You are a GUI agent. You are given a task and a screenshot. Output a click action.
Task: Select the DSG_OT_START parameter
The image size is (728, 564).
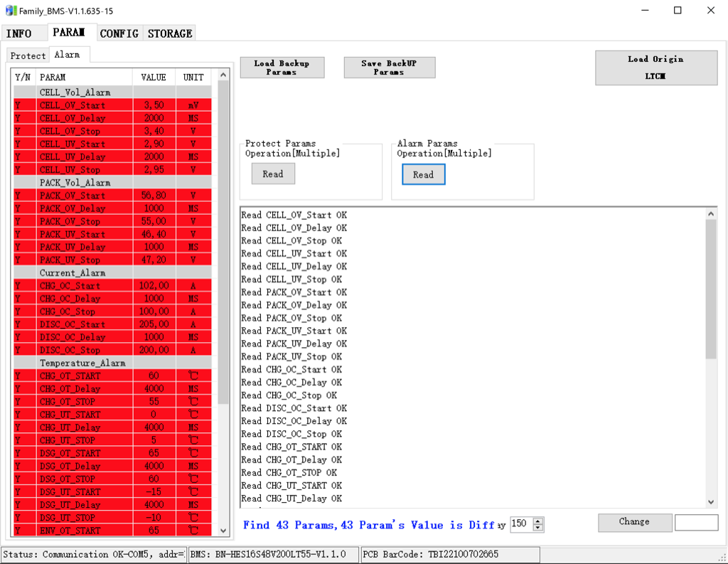[112, 453]
